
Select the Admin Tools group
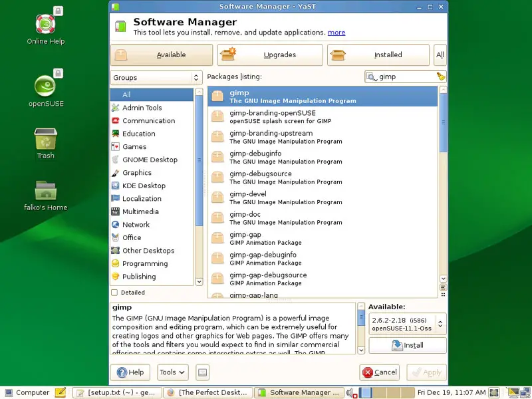click(x=152, y=108)
